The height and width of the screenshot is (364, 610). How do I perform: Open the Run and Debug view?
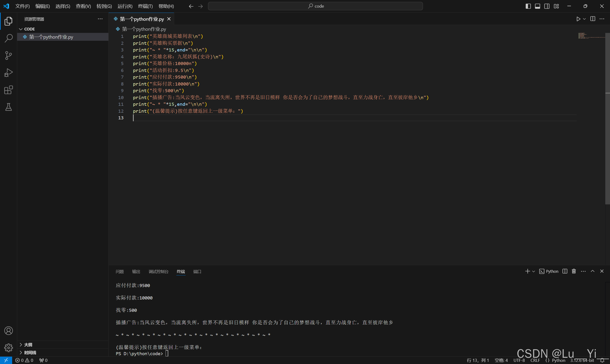(x=9, y=73)
